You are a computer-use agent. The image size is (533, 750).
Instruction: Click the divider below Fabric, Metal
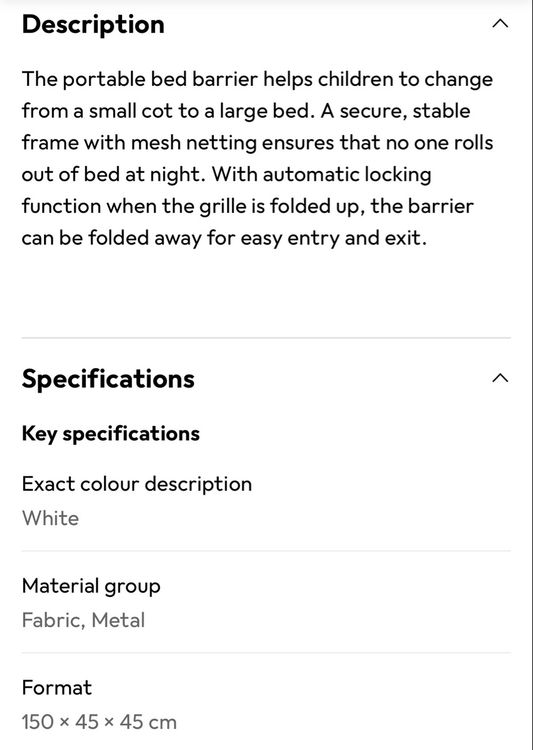click(x=266, y=652)
